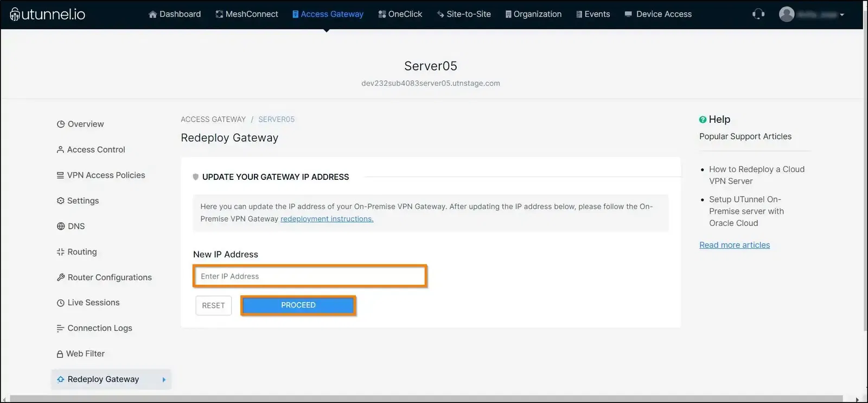Select Live Sessions in sidebar
The height and width of the screenshot is (403, 868).
93,303
